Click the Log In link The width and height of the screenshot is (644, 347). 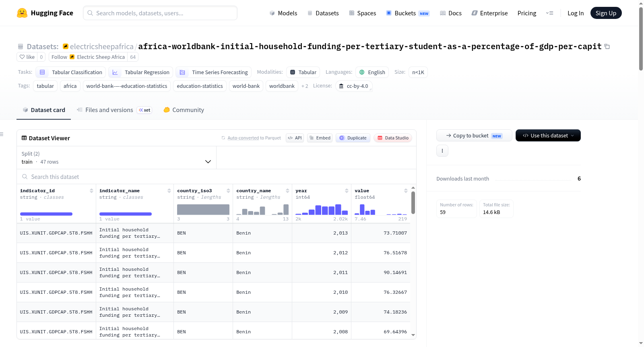click(x=576, y=13)
